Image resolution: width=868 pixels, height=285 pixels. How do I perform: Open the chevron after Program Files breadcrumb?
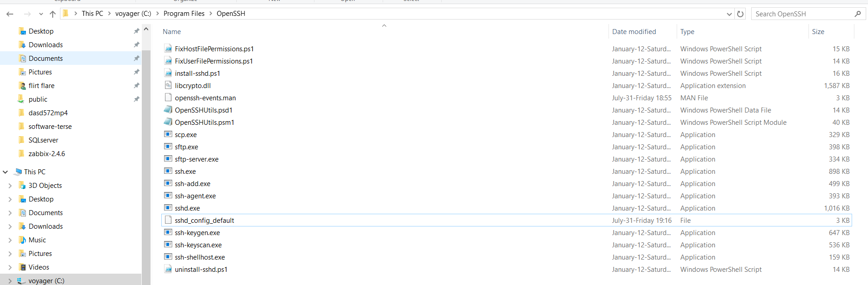211,14
